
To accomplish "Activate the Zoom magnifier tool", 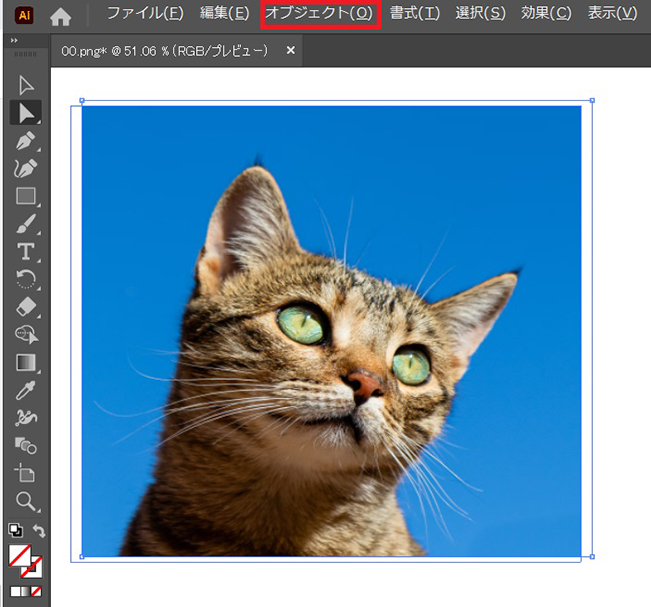I will click(26, 501).
